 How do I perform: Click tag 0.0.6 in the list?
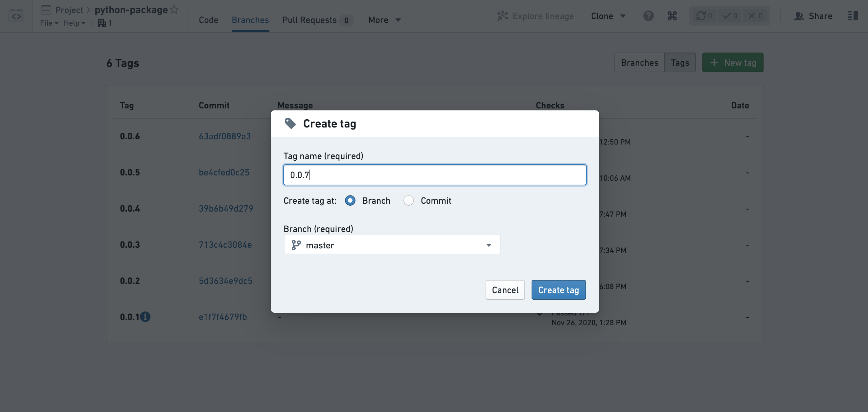click(130, 136)
